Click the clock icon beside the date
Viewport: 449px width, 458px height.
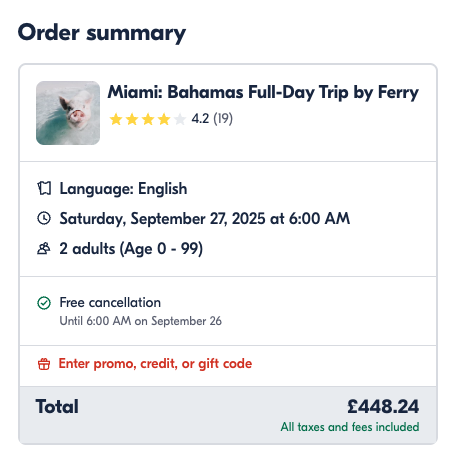[44, 218]
